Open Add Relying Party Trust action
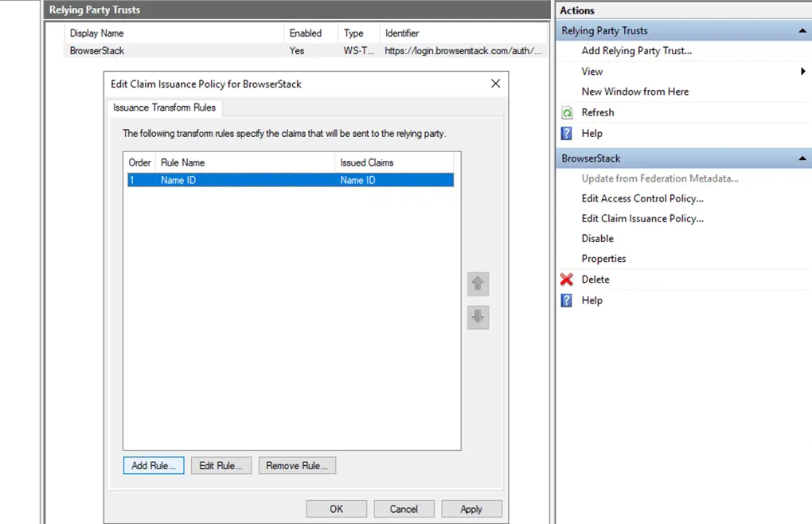 pyautogui.click(x=636, y=51)
